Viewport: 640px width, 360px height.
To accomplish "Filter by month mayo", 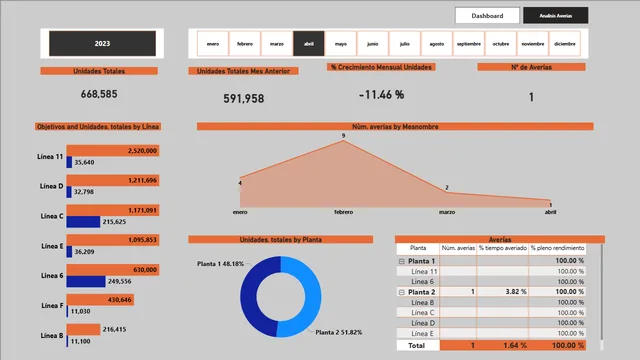I will pos(341,44).
